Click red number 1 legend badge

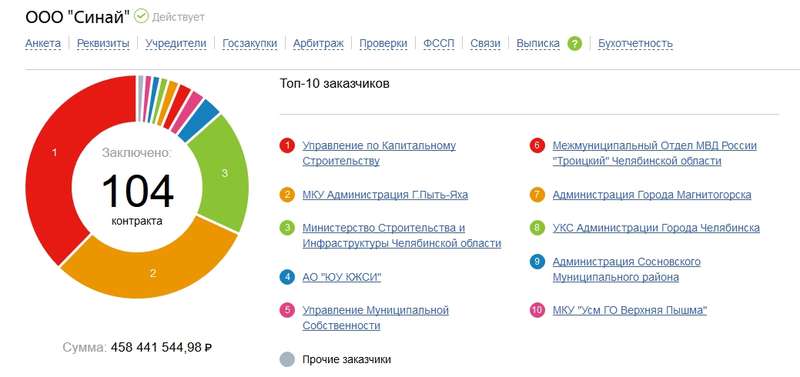click(287, 146)
